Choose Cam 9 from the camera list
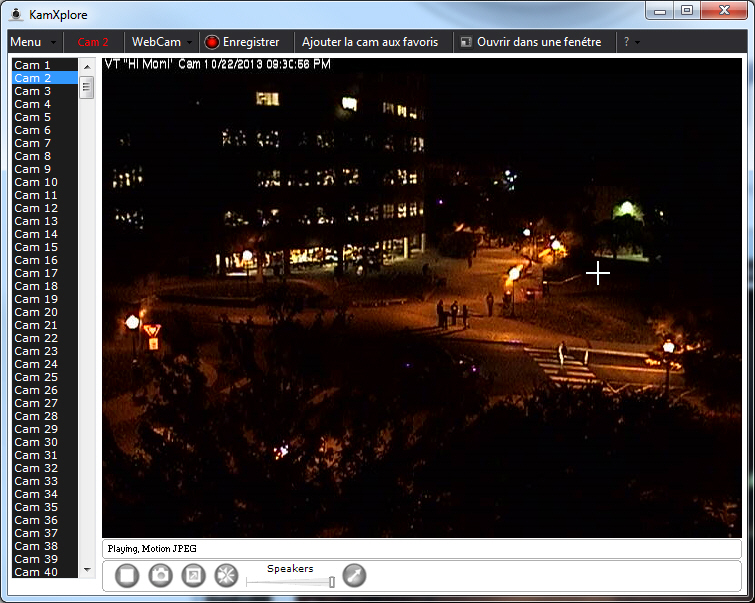 (x=45, y=169)
